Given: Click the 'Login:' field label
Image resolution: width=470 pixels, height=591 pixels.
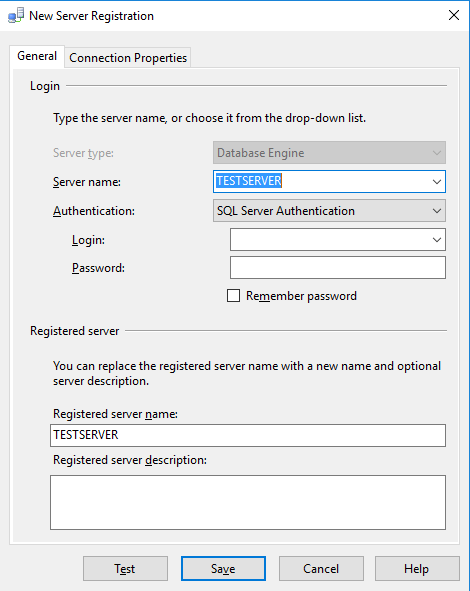Looking at the screenshot, I should 88,240.
